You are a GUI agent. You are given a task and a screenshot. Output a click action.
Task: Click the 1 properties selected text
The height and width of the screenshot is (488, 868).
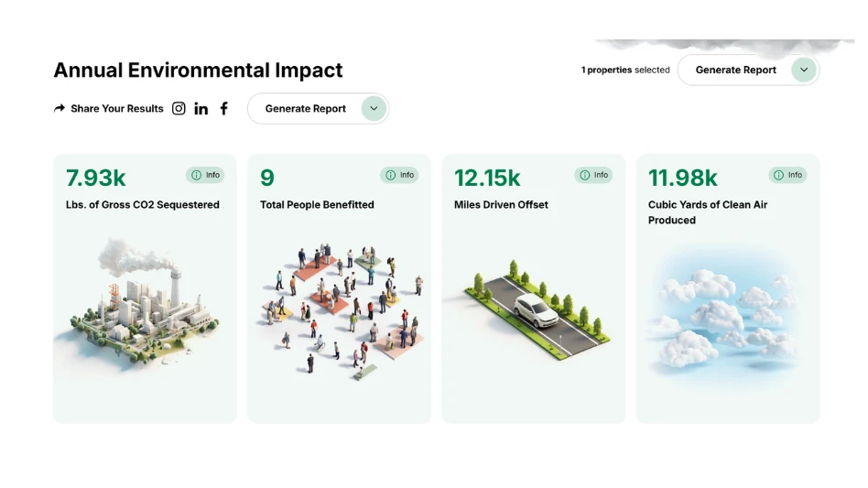(x=625, y=70)
